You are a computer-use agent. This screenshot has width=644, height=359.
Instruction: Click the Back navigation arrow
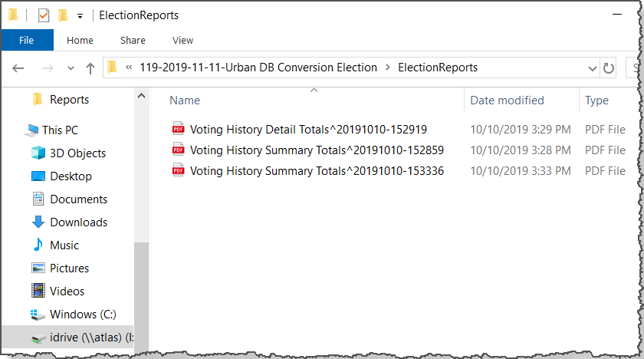tap(18, 68)
